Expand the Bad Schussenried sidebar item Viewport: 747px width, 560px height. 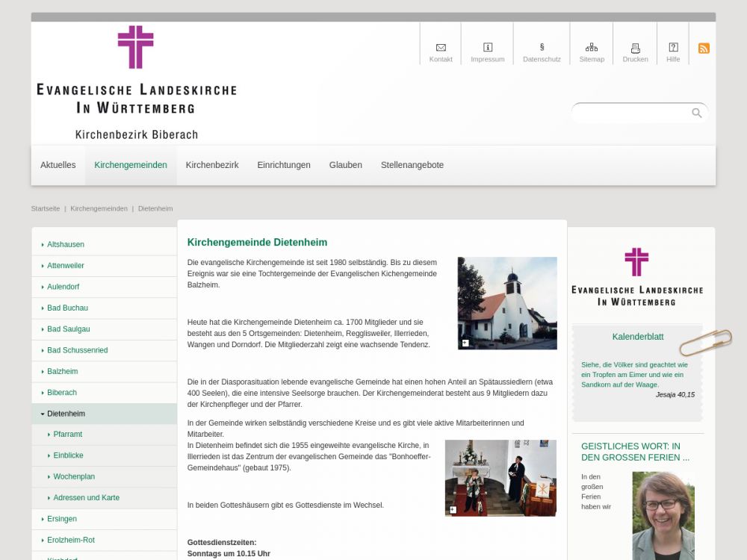pyautogui.click(x=77, y=350)
